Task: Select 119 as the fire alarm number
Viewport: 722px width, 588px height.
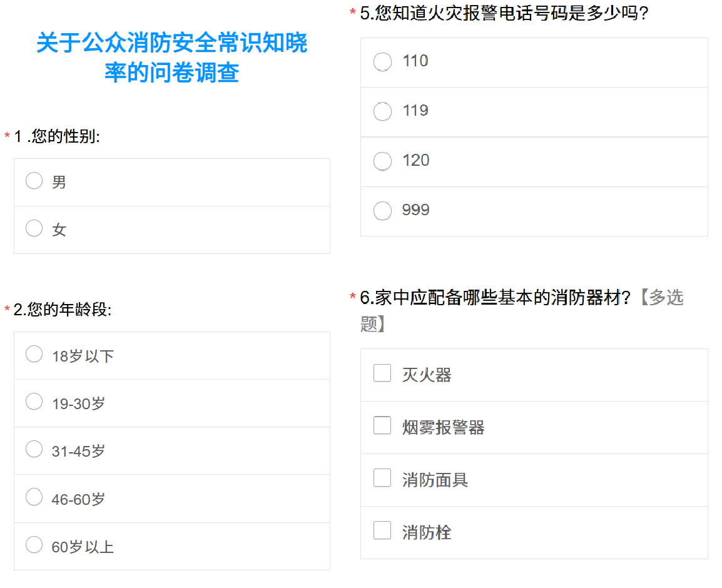Action: point(382,111)
